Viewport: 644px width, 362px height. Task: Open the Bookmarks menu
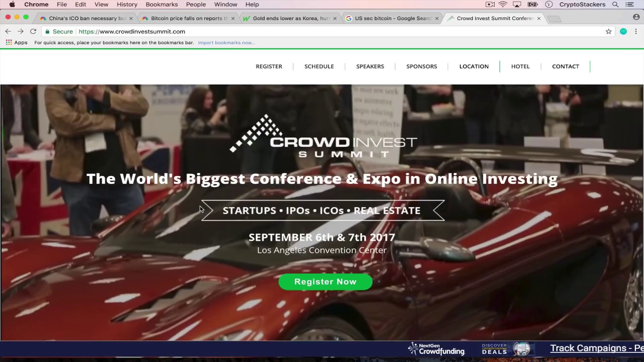(162, 5)
